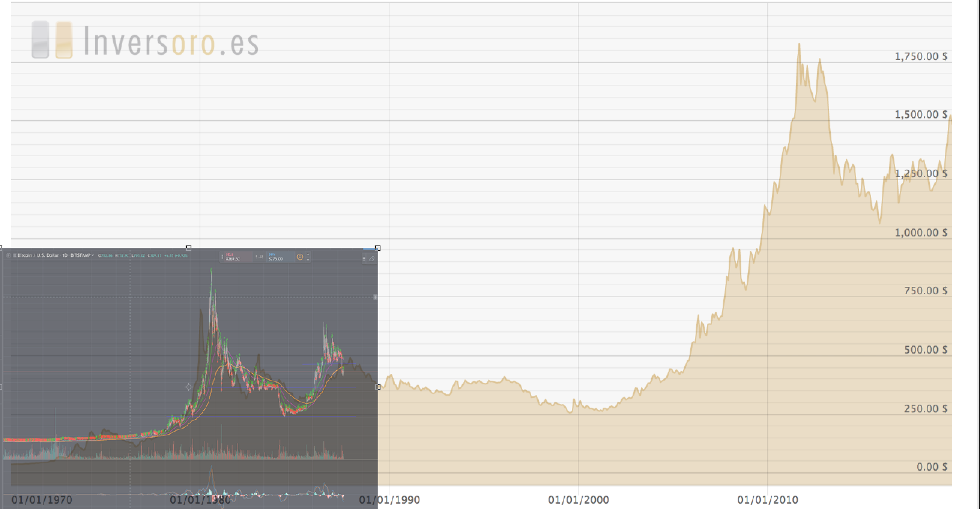Viewport: 980px width, 509px height.
Task: Decrease quantity with the minus stepper
Action: click(x=308, y=260)
